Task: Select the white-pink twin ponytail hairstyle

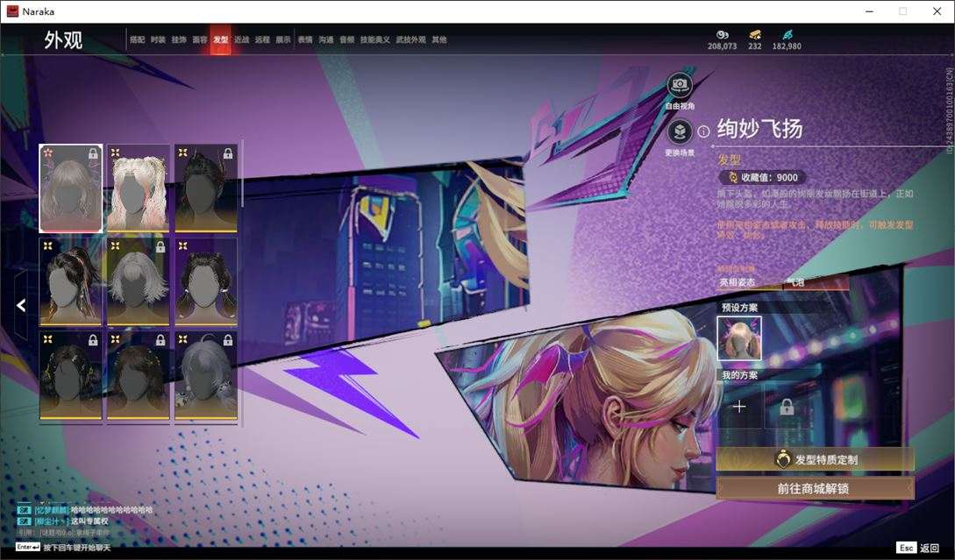Action: point(139,188)
